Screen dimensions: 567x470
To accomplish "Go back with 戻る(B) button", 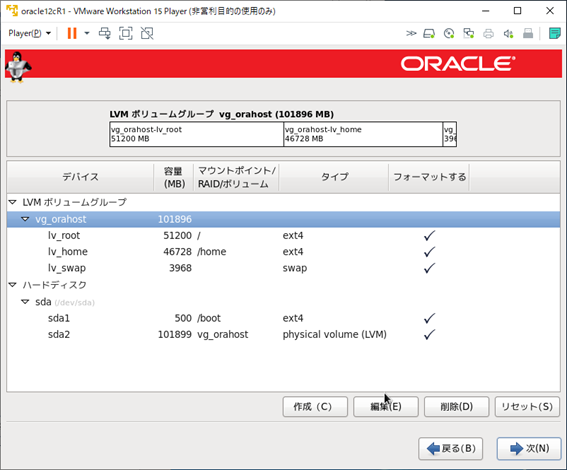I will point(451,449).
